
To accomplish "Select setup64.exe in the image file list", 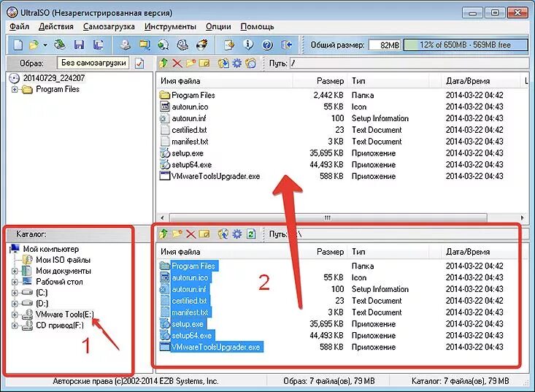I will coord(191,165).
